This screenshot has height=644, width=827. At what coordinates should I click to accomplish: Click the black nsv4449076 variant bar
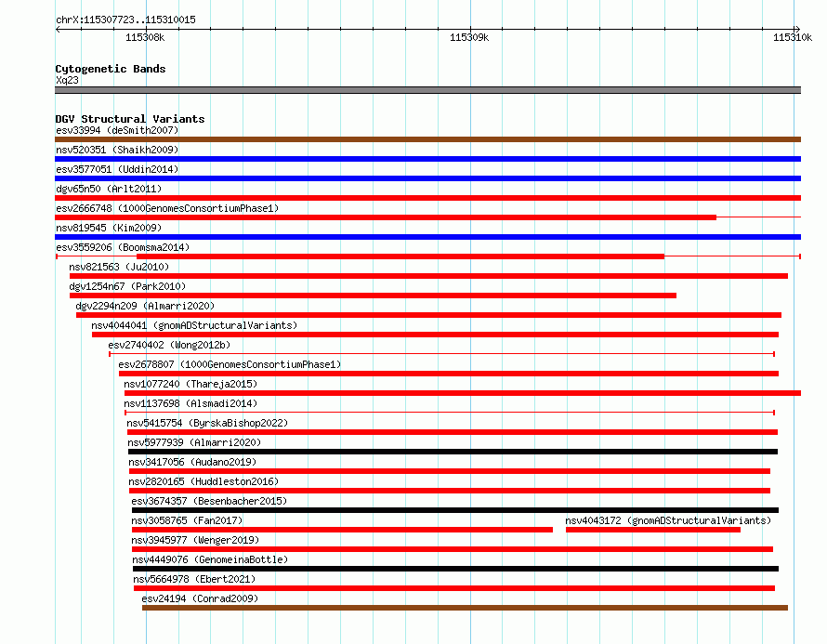tap(455, 569)
